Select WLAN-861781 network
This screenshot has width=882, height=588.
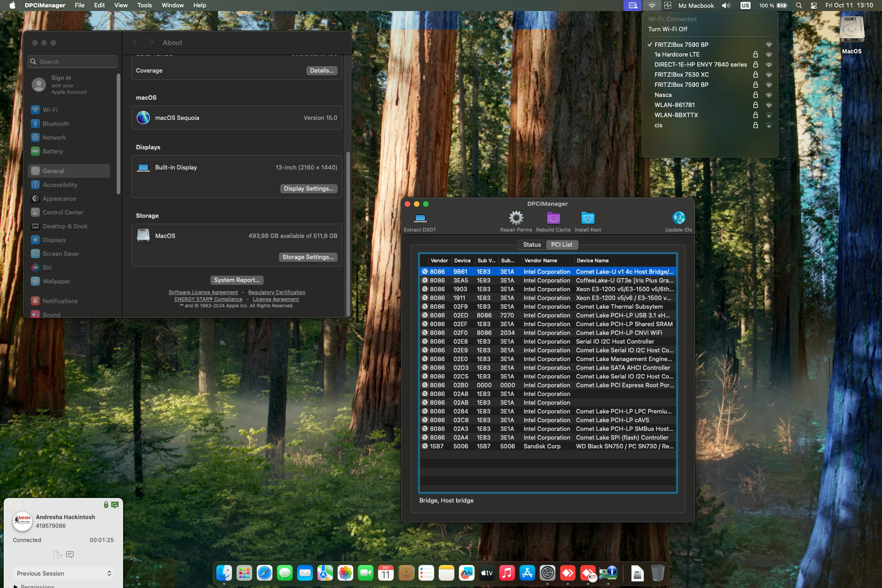(710, 105)
